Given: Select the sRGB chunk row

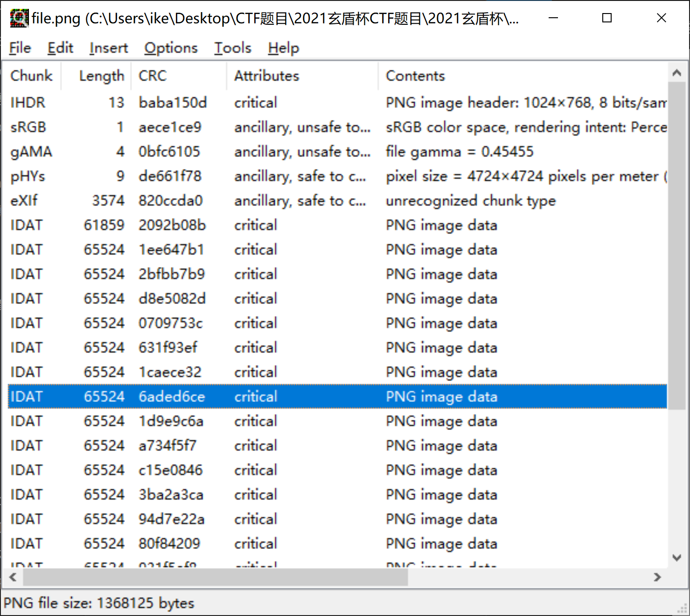Looking at the screenshot, I should pyautogui.click(x=187, y=127).
